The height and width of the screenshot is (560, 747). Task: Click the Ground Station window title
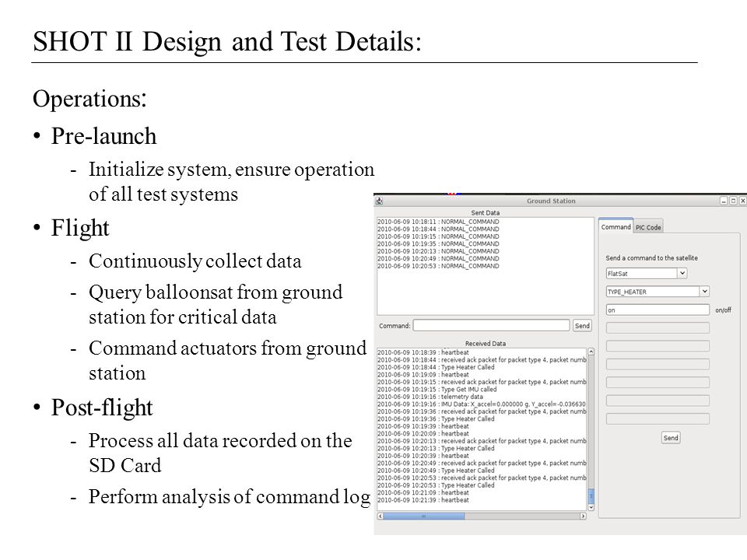tap(551, 201)
